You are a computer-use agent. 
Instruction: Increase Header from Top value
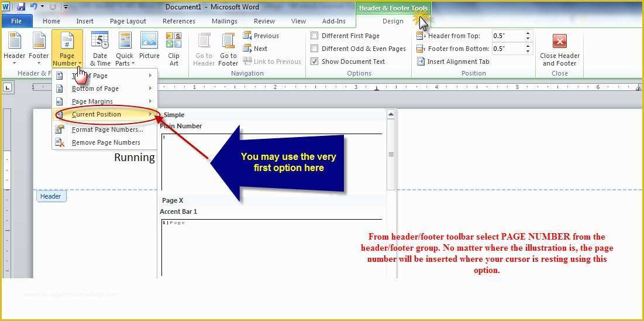click(528, 33)
